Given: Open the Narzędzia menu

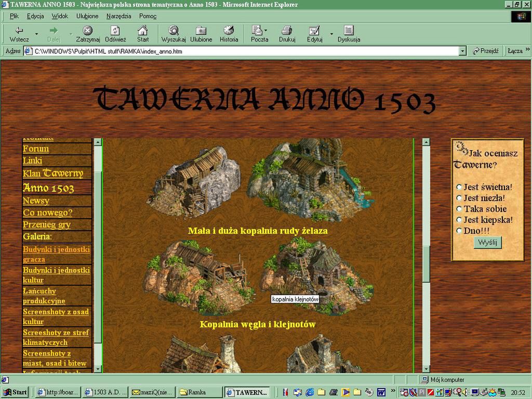Looking at the screenshot, I should 119,16.
